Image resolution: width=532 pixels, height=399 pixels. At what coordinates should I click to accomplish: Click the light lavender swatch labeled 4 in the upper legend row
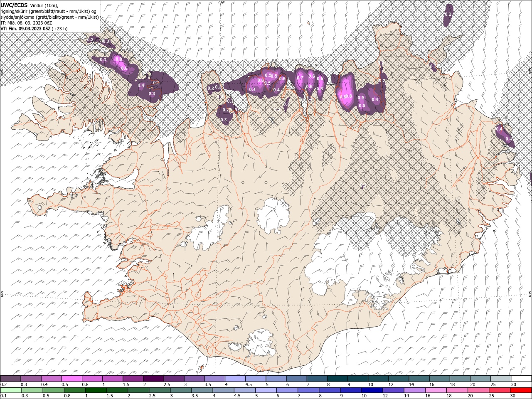click(235, 379)
